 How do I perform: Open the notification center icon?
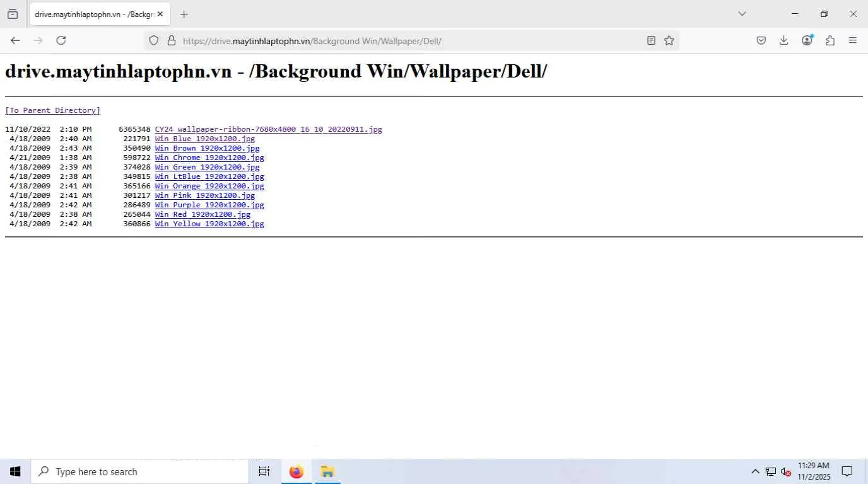[x=847, y=471]
